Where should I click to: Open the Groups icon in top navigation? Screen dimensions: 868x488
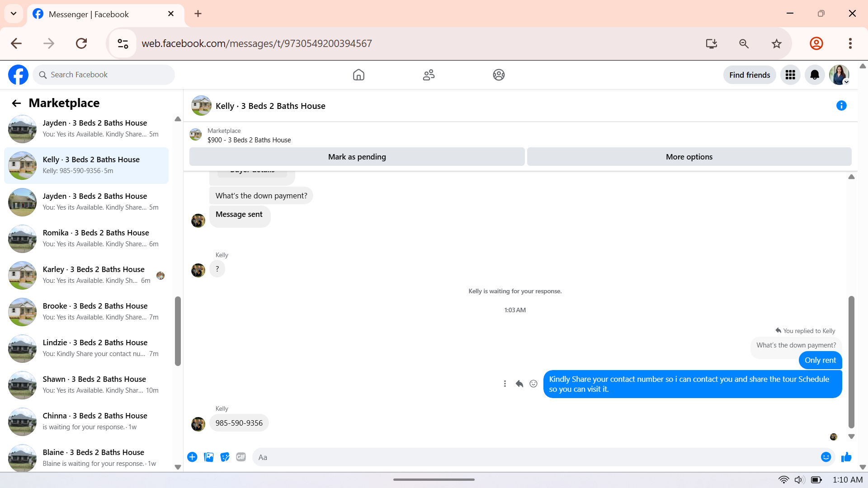pos(499,75)
